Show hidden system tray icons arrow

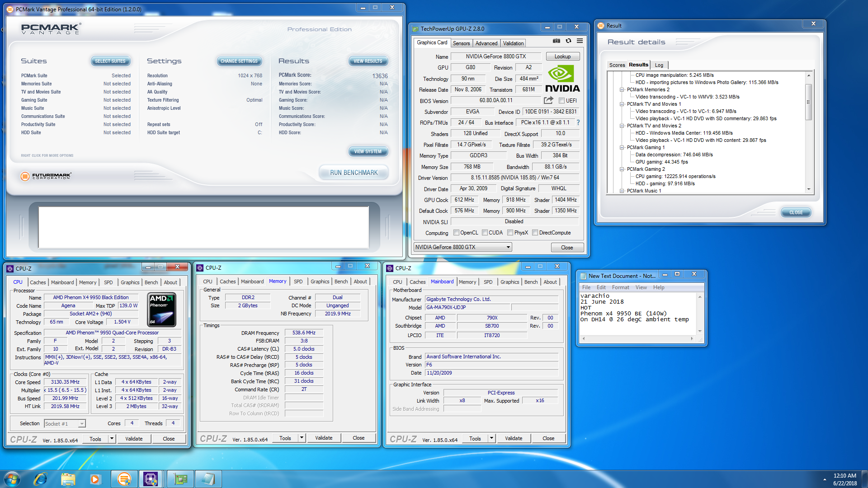[x=825, y=479]
